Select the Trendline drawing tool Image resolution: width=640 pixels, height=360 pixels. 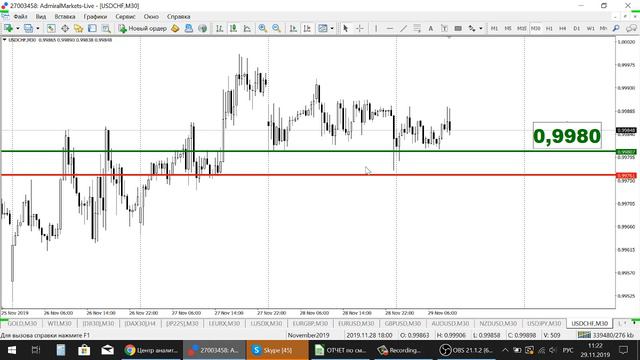[403, 28]
